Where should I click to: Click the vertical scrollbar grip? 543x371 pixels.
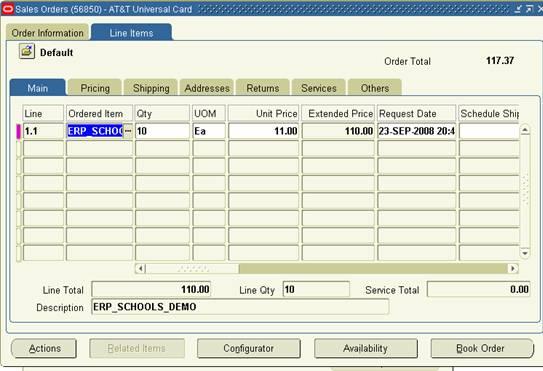point(525,190)
